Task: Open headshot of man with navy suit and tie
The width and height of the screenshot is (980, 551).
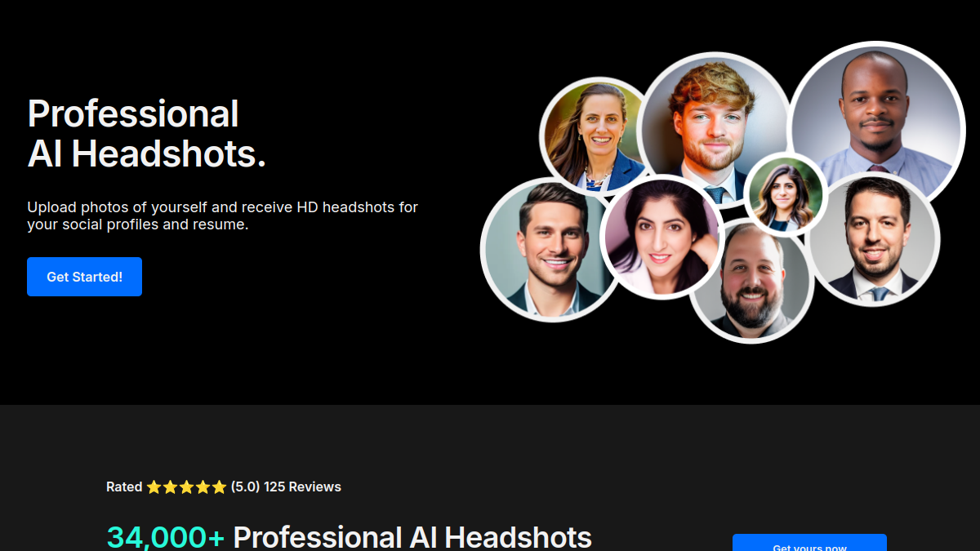Action: pyautogui.click(x=874, y=239)
